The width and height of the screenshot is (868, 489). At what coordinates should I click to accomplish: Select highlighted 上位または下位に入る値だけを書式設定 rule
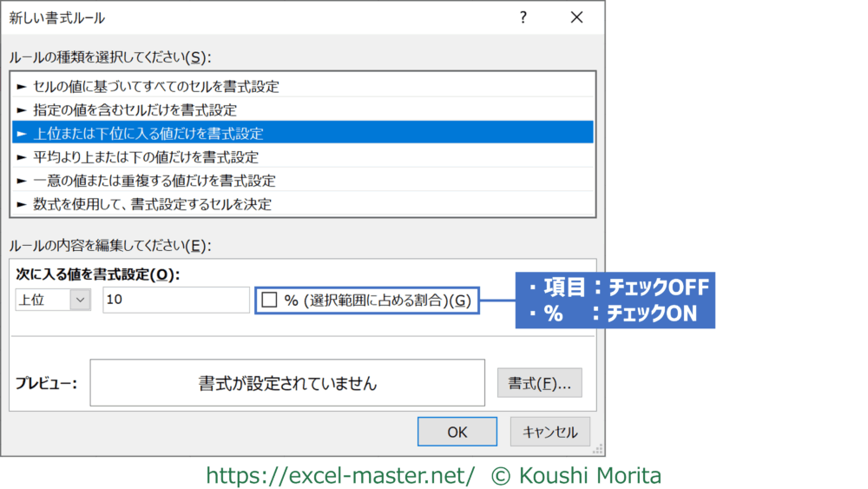click(148, 133)
